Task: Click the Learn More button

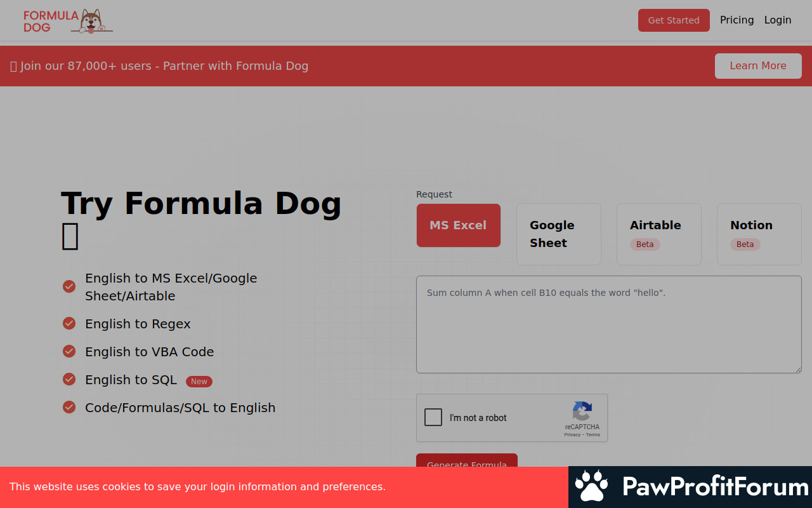Action: 757,66
